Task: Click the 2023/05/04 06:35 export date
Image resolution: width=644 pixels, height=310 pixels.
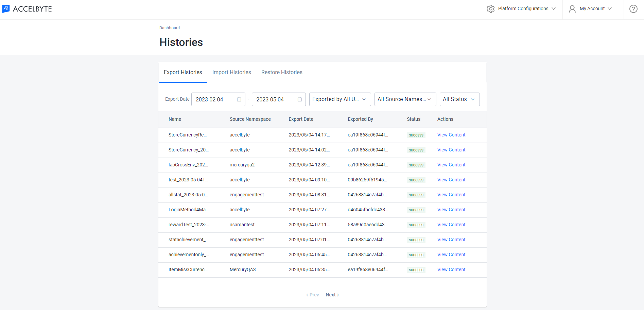Action: 309,270
